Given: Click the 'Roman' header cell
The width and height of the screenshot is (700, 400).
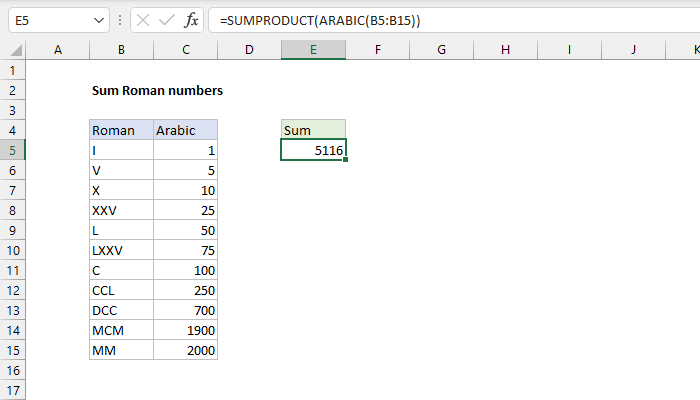Looking at the screenshot, I should (x=121, y=130).
